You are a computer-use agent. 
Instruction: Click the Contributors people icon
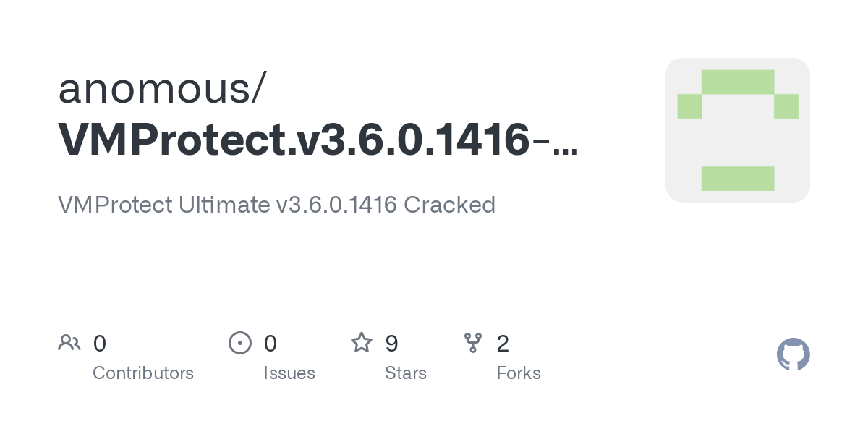point(69,343)
